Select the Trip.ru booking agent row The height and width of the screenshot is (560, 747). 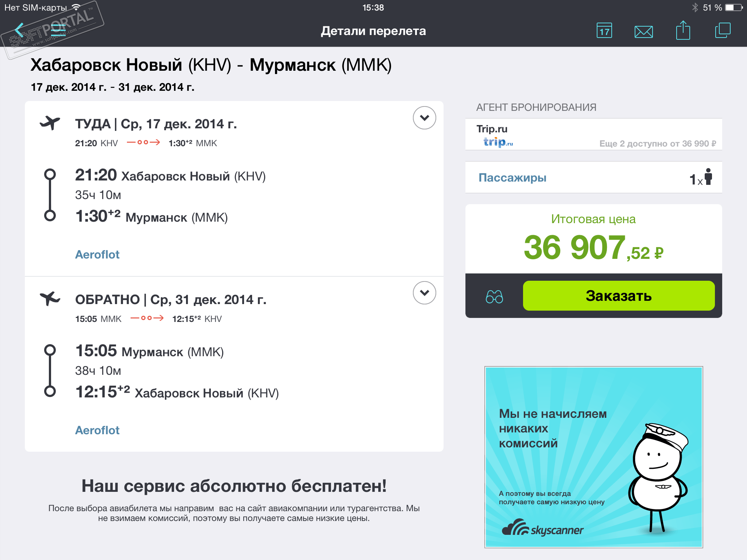547,134
